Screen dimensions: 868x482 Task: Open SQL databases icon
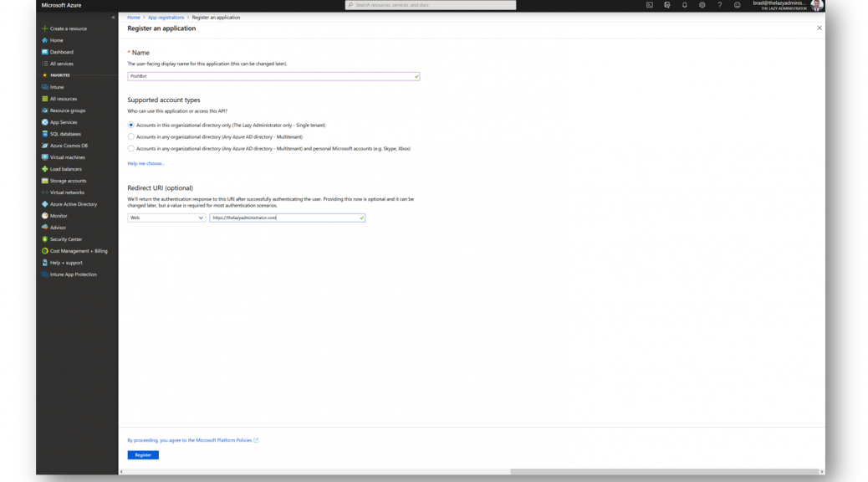tap(45, 134)
